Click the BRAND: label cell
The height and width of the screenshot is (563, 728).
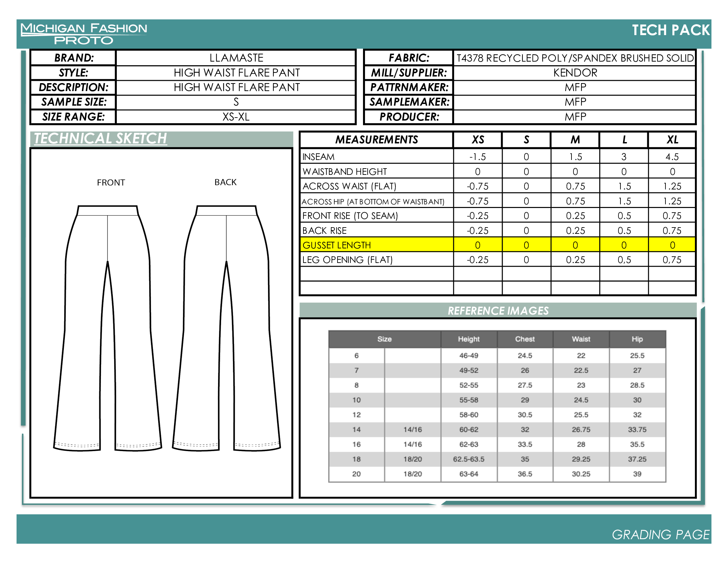(74, 58)
